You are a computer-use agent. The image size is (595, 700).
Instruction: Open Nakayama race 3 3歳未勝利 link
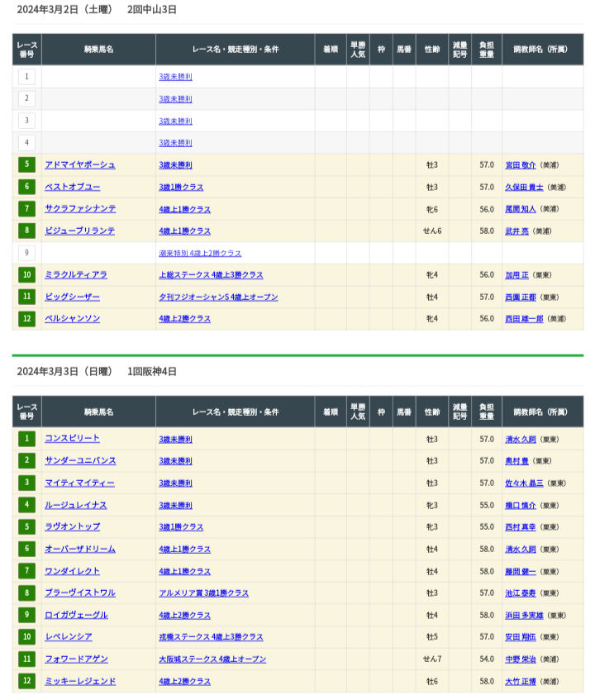pyautogui.click(x=175, y=121)
